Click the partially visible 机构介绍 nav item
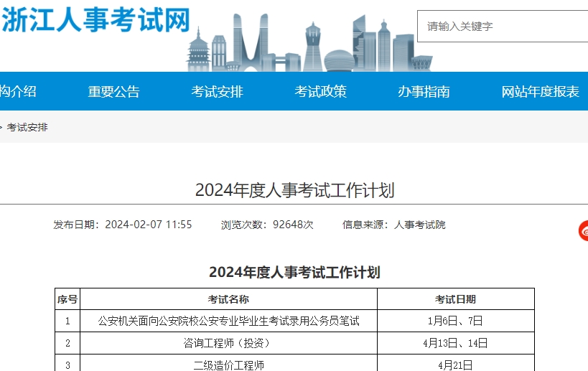 click(17, 92)
